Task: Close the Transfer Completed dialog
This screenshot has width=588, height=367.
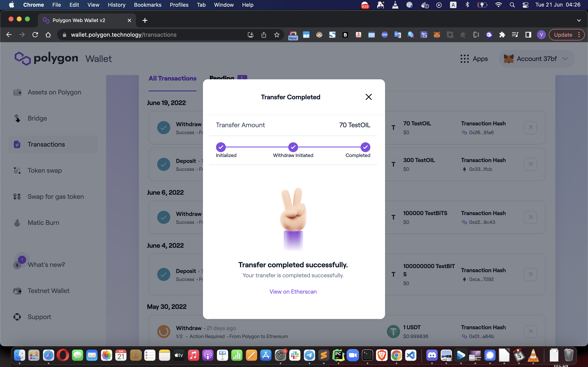Action: pyautogui.click(x=368, y=97)
